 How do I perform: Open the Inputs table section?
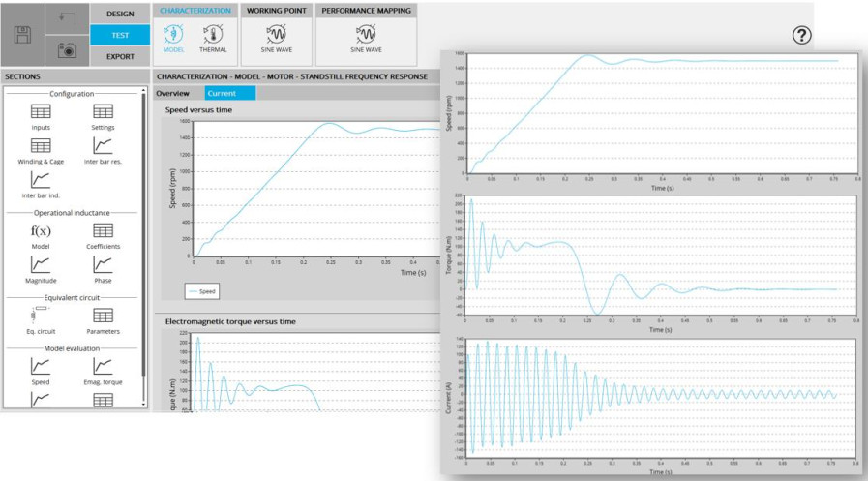pyautogui.click(x=41, y=116)
